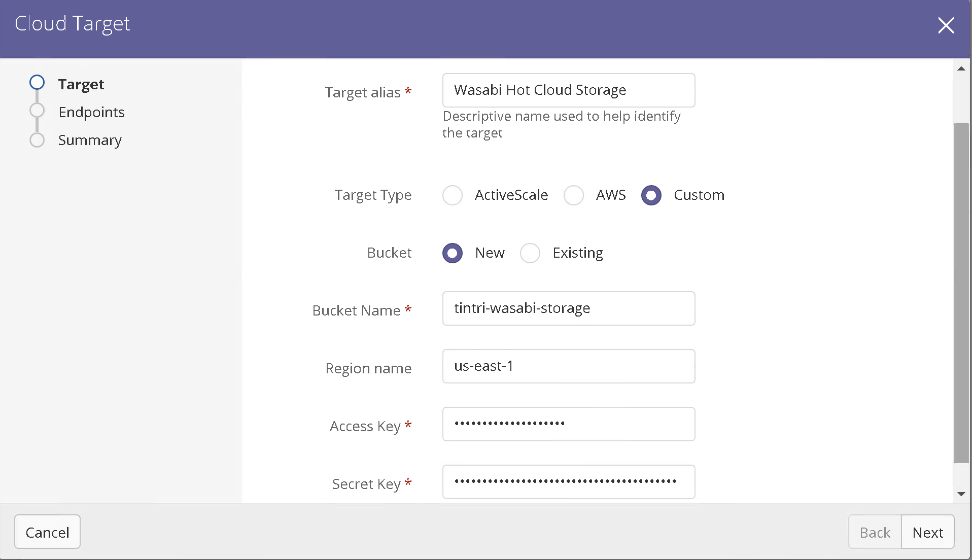Choose AWS target type
972x560 pixels.
pos(574,195)
